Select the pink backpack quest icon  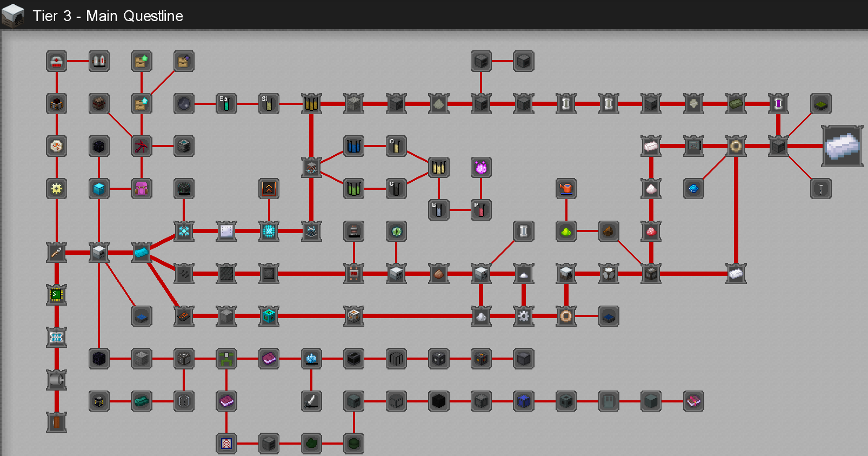point(142,189)
